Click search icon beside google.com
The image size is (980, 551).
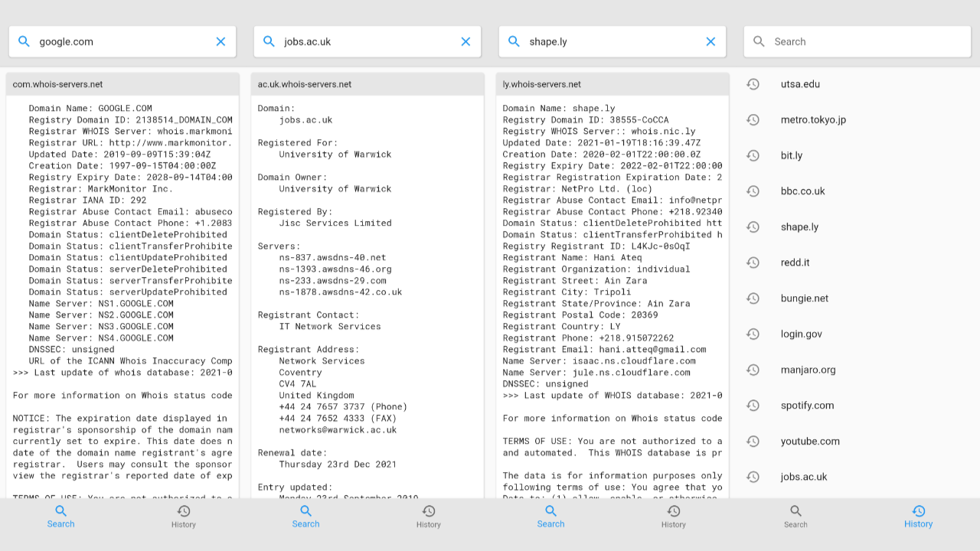[24, 41]
